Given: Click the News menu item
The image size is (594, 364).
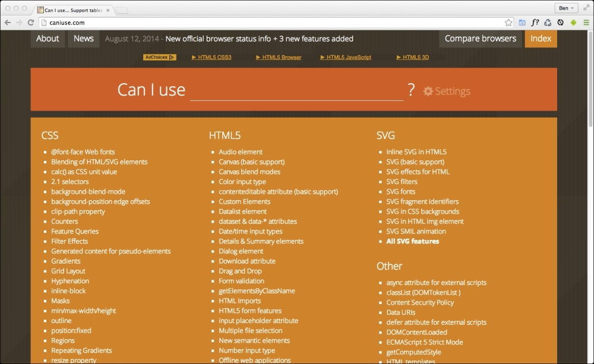Looking at the screenshot, I should coord(83,38).
